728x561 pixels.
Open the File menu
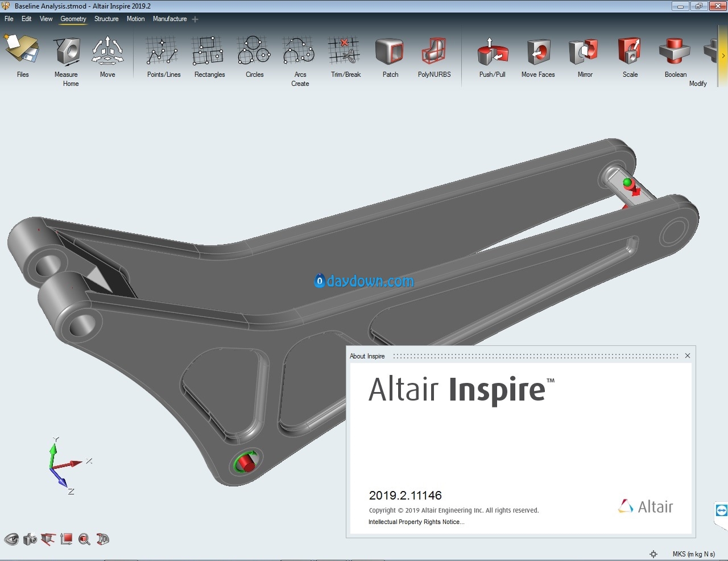(9, 19)
